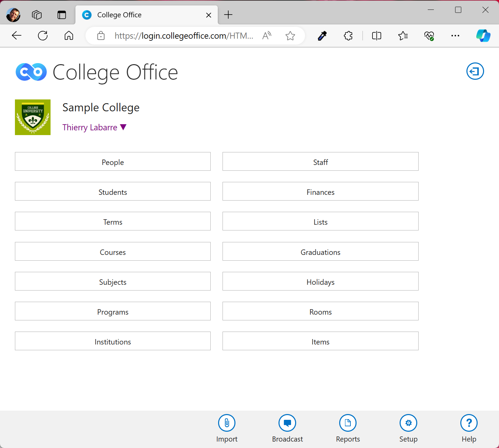Open the Students section
This screenshot has height=448, width=499.
(113, 191)
